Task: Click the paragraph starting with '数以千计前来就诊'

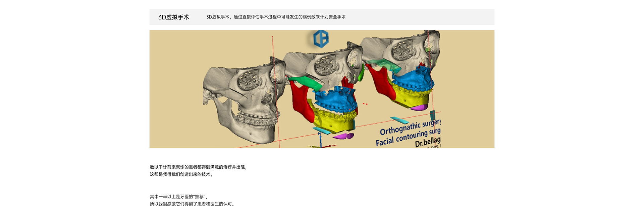Action: [198, 167]
